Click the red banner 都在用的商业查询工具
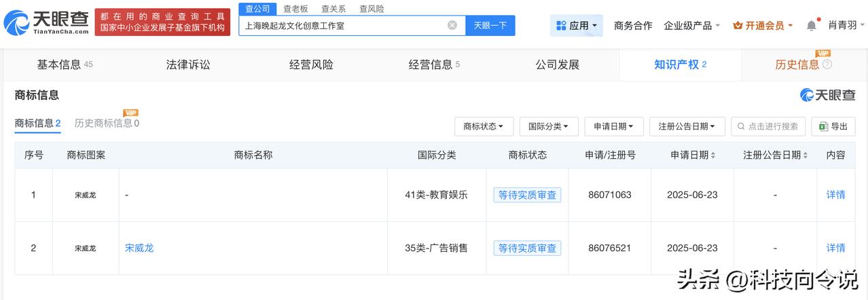This screenshot has height=300, width=868. 162,22
